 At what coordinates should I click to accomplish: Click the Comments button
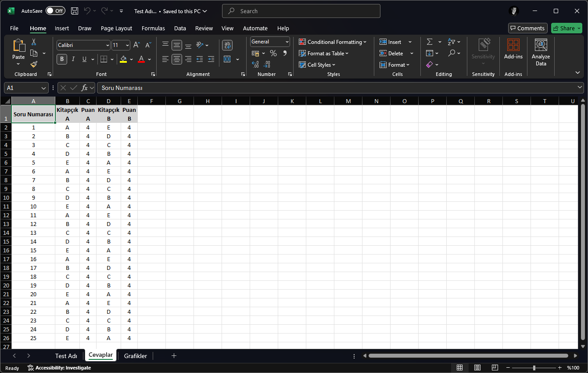(x=527, y=28)
